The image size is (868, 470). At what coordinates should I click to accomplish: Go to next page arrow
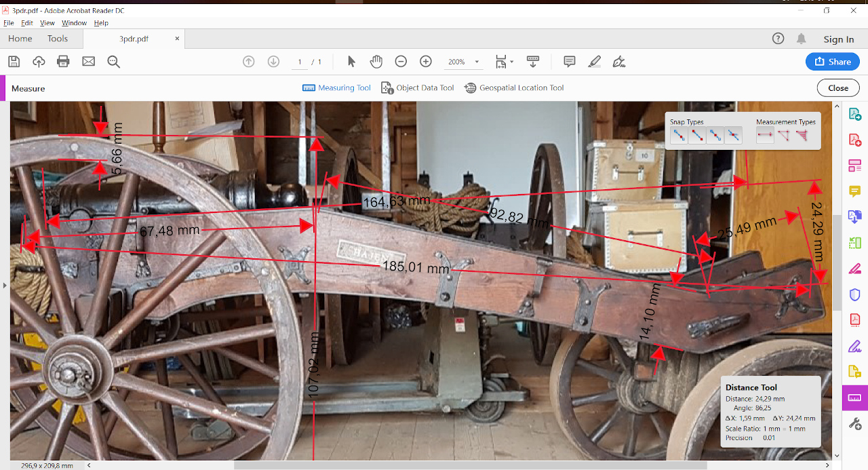(x=273, y=62)
